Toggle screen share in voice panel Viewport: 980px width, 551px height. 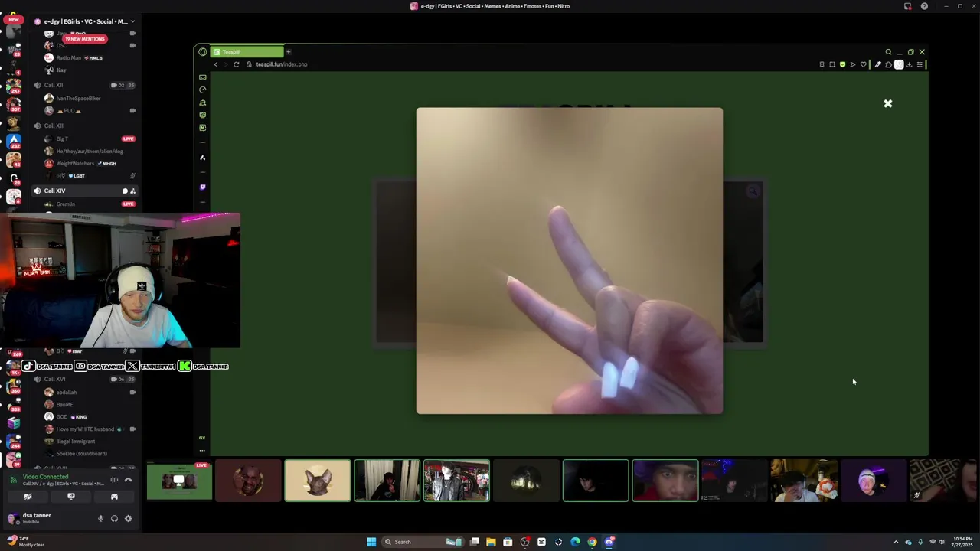click(x=70, y=497)
